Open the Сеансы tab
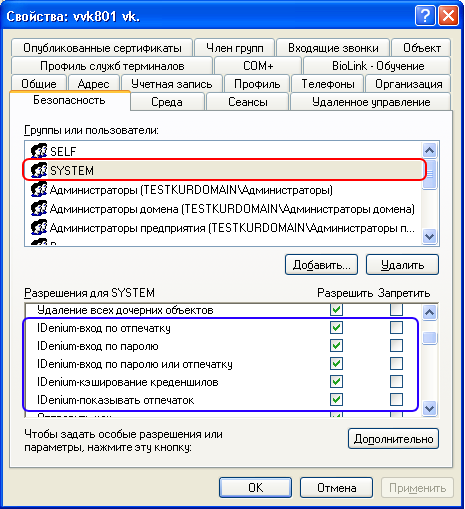 pos(248,102)
